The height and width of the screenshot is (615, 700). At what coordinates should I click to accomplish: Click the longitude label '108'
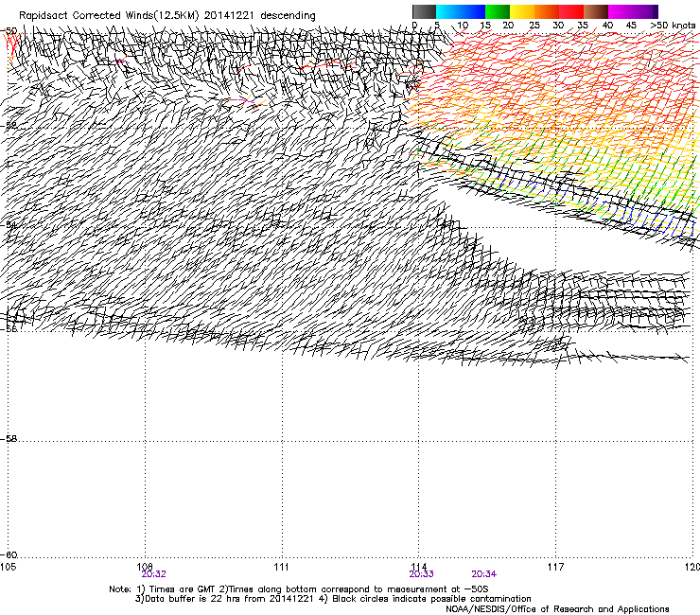tap(145, 567)
